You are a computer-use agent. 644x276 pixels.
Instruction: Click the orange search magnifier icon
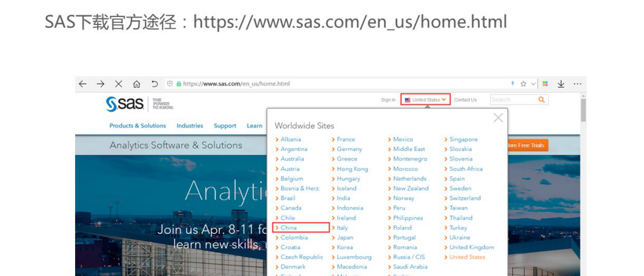click(541, 100)
